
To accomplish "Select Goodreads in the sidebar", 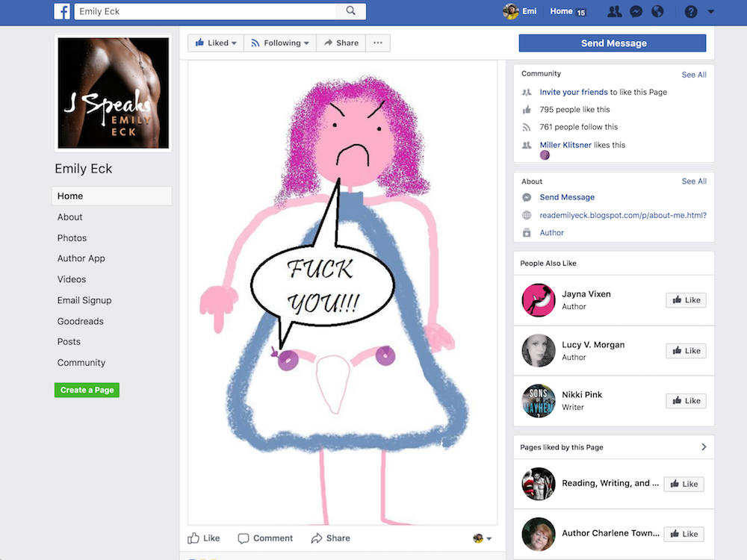I will (x=80, y=321).
